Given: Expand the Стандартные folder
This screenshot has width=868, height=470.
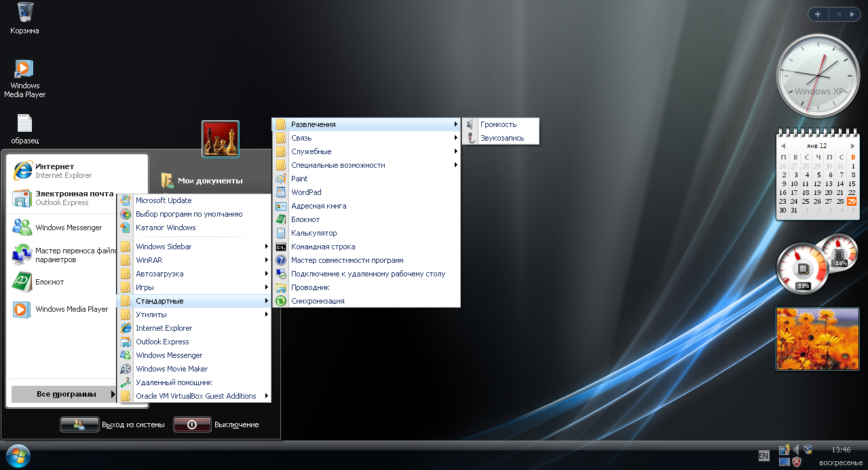Looking at the screenshot, I should coord(194,301).
